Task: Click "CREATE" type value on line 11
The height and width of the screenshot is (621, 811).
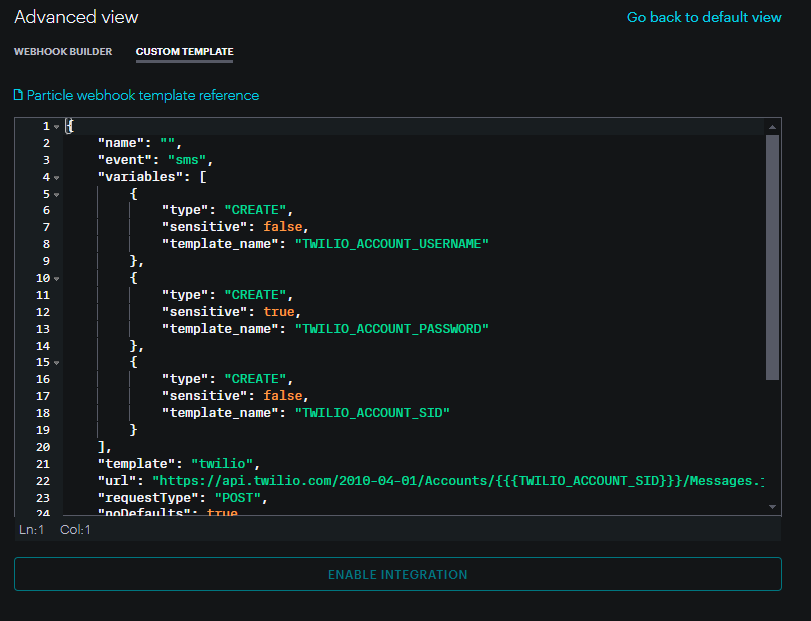Action: (256, 295)
